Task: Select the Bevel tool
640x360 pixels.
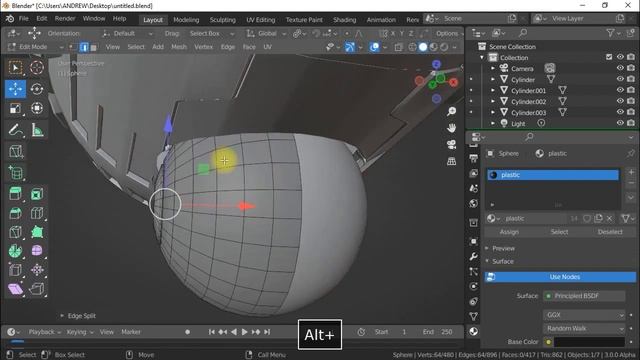Action: tap(15, 213)
